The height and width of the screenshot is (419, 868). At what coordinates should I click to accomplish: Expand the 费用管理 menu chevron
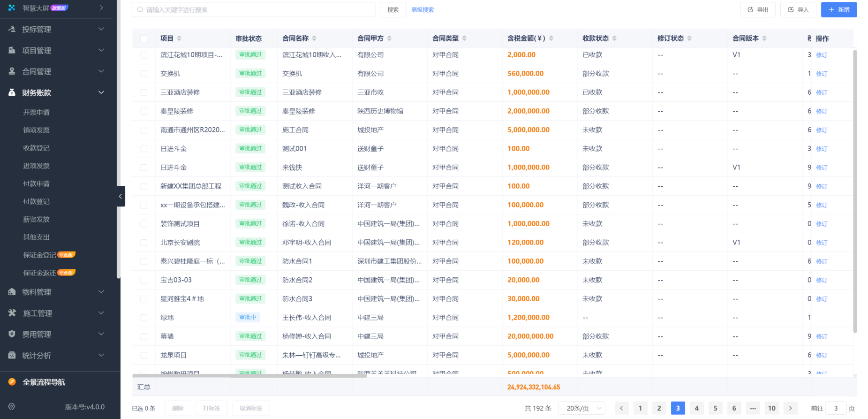click(x=101, y=334)
